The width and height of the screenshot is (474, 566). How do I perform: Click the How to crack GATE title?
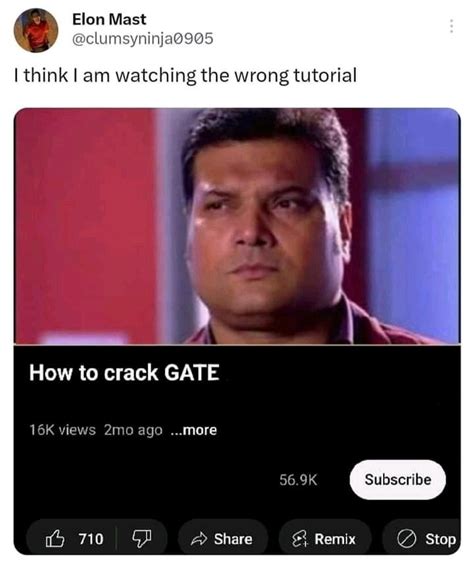[x=124, y=373]
